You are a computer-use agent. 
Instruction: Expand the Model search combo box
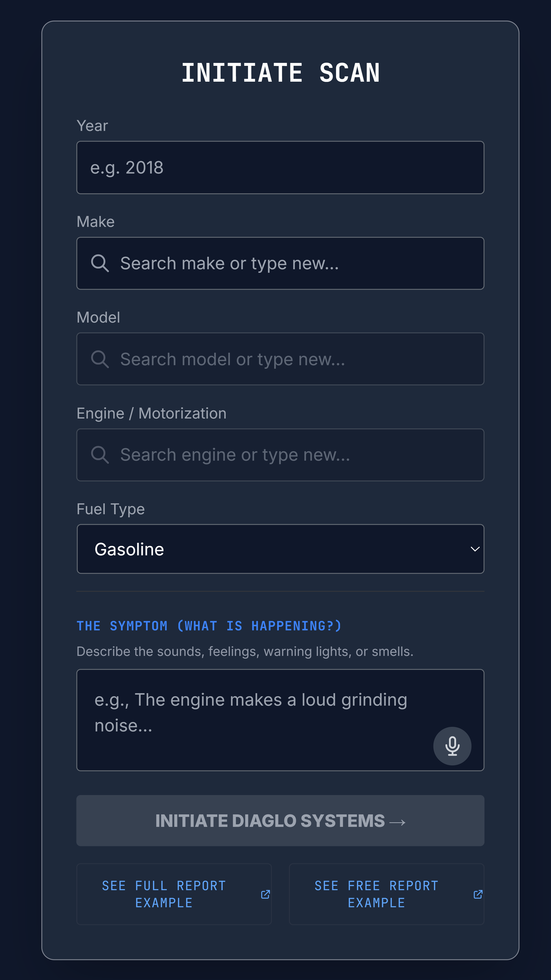[280, 359]
